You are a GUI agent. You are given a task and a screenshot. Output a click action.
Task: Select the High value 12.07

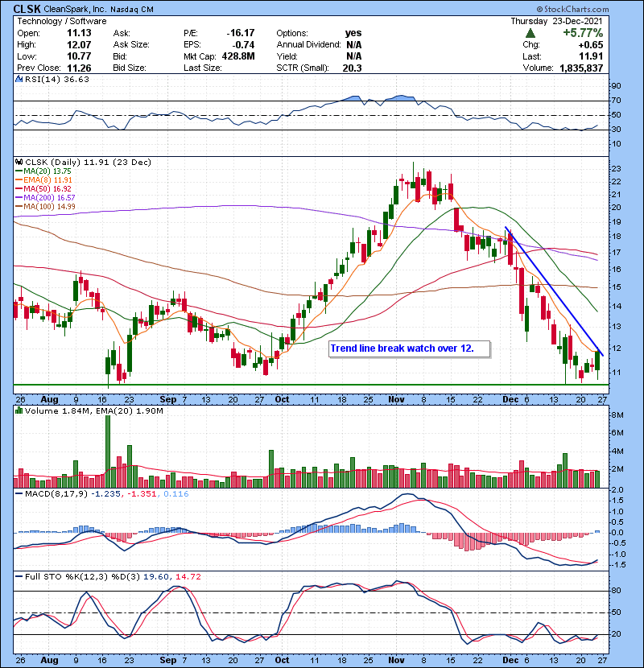pos(79,45)
